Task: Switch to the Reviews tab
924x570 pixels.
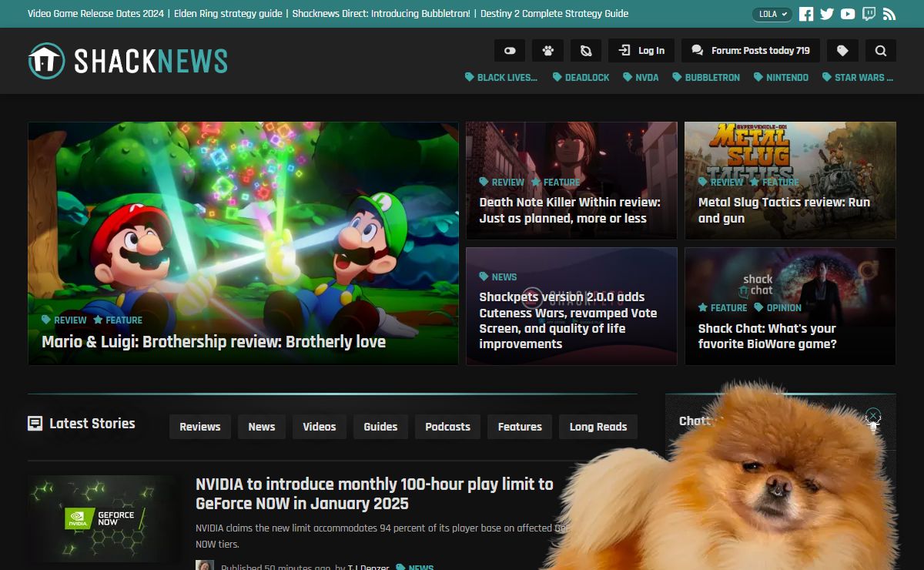Action: [x=200, y=427]
